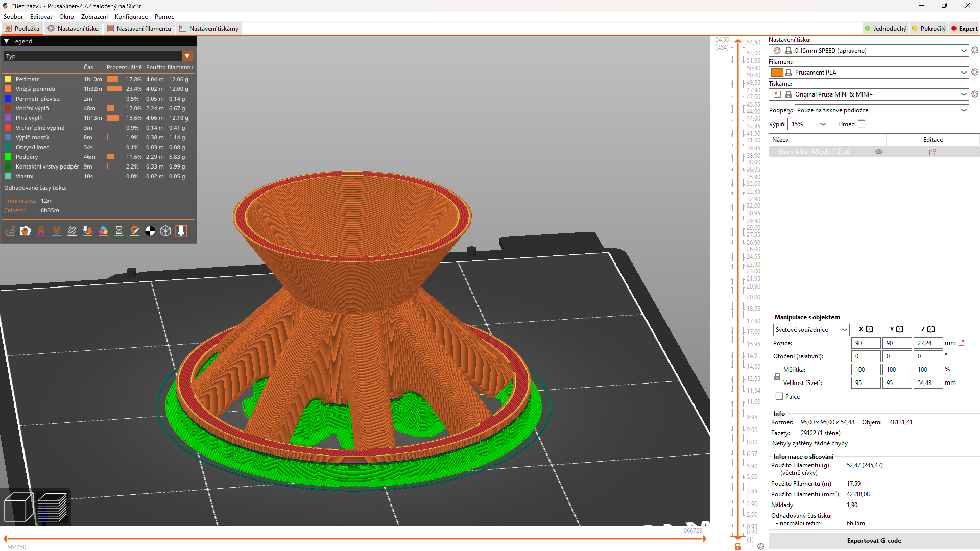Toggle custom G-code gear-pencil icon

[x=135, y=231]
